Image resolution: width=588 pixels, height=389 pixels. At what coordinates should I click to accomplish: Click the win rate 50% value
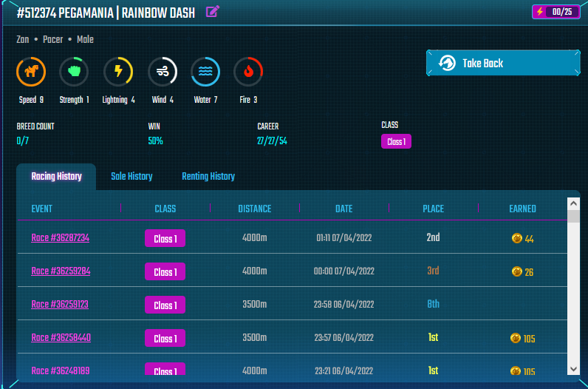156,141
